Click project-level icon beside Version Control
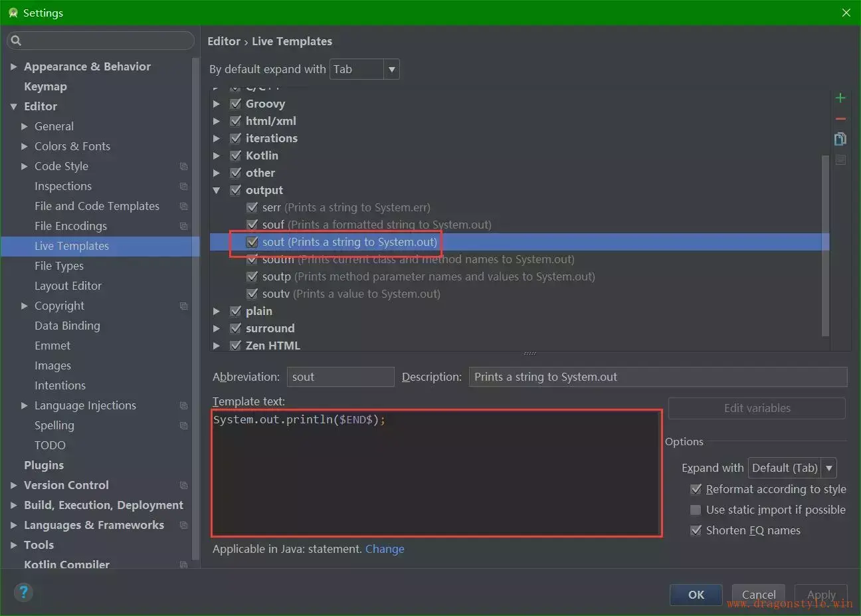This screenshot has width=861, height=616. click(183, 485)
